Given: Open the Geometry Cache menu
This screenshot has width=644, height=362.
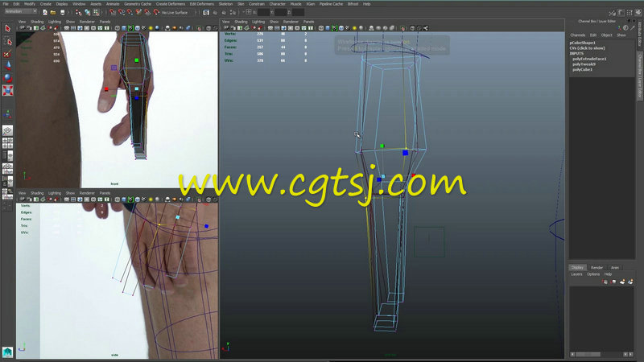Looking at the screenshot, I should point(138,4).
